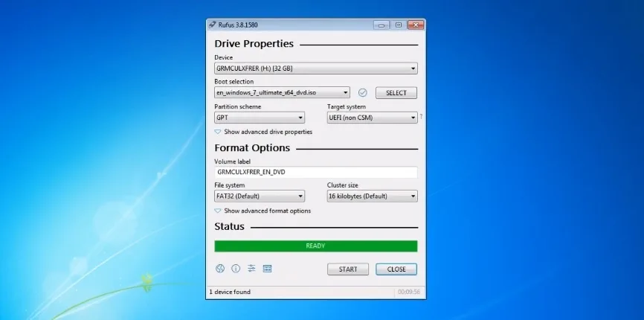Open the application settings sliders icon
Image resolution: width=644 pixels, height=320 pixels.
pyautogui.click(x=251, y=269)
